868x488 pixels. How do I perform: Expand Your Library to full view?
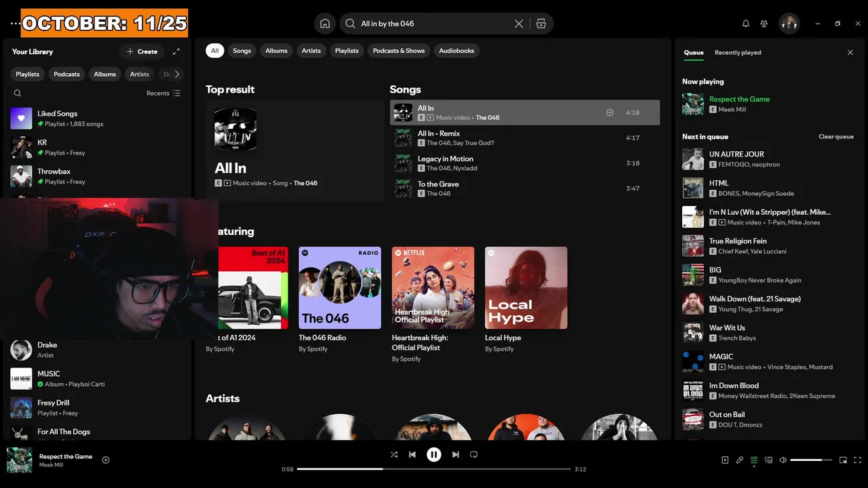click(x=176, y=52)
